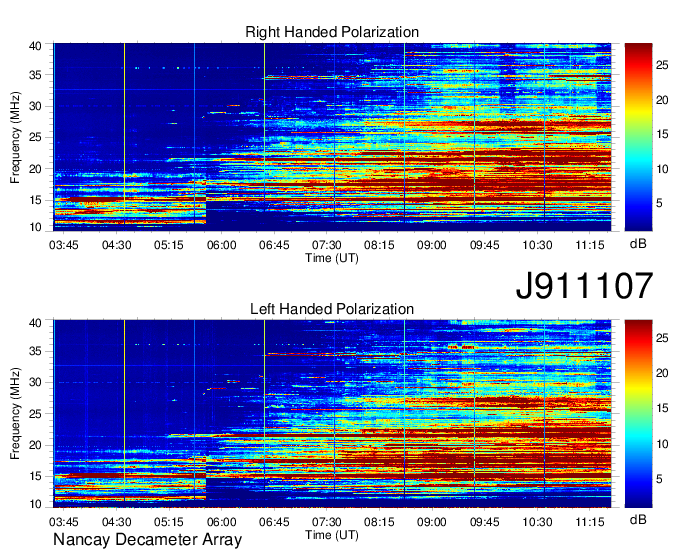Click 5 dB tick on Left Handed colorbar

pyautogui.click(x=659, y=479)
